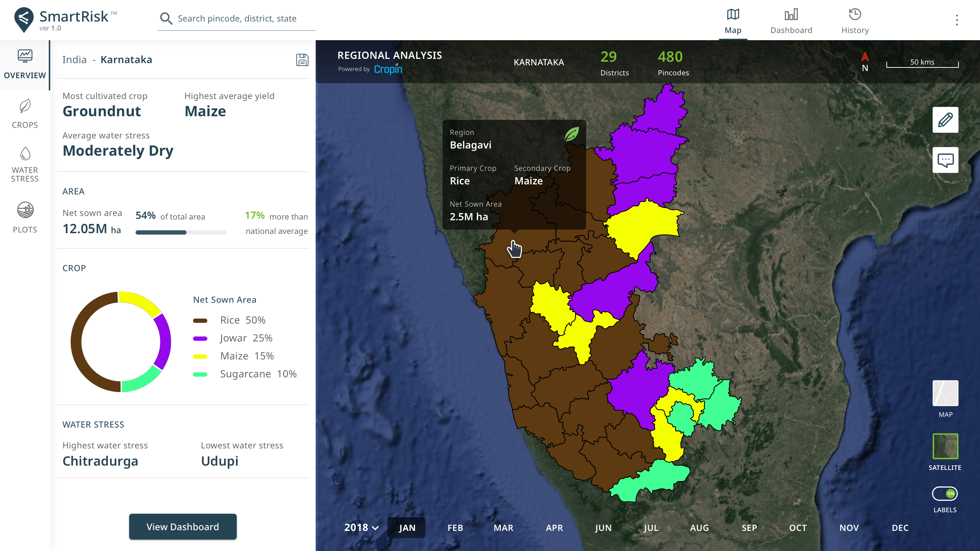Open the comment chat tool on the map
The image size is (980, 551).
tap(945, 160)
